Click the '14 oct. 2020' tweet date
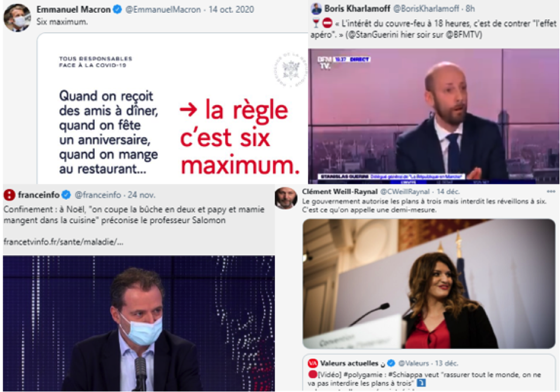 point(231,9)
